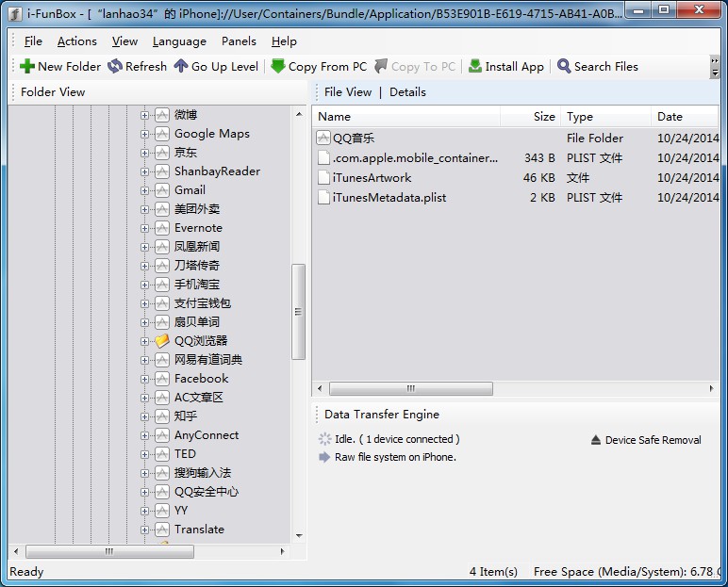Screen dimensions: 728x587
Task: Click the Refresh arrows icon
Action: (115, 66)
